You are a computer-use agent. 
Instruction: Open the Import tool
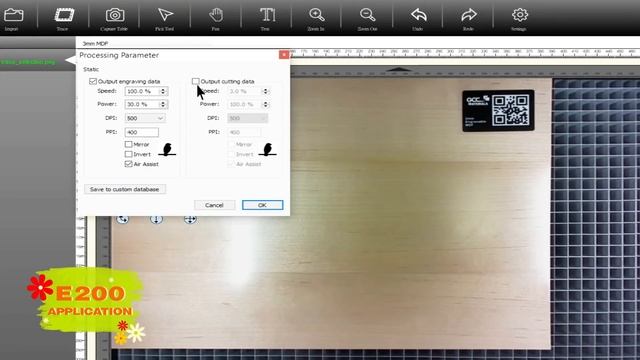(13, 19)
